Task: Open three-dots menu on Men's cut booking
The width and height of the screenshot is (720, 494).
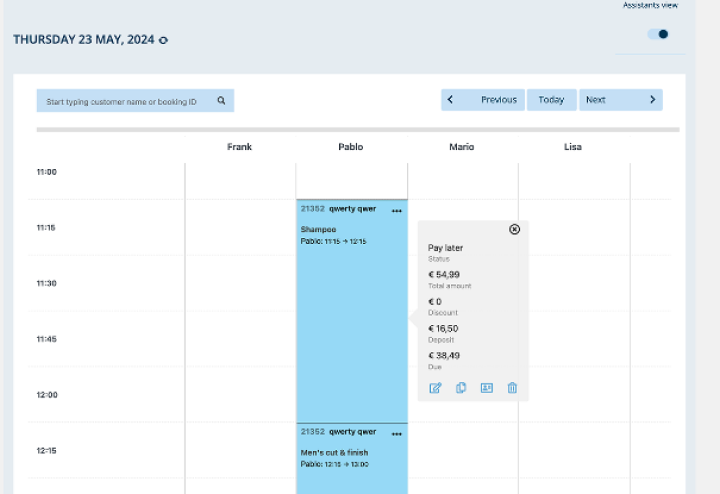Action: tap(397, 434)
